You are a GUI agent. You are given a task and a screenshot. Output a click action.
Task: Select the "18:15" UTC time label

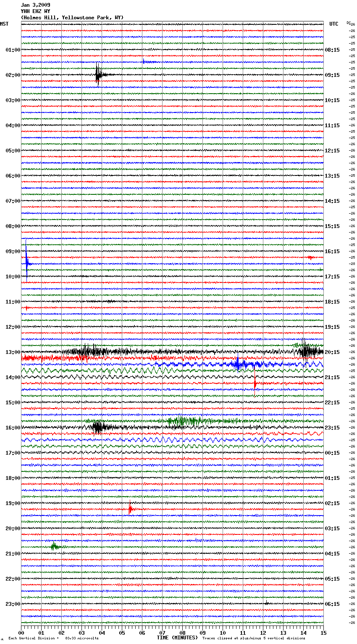[332, 302]
